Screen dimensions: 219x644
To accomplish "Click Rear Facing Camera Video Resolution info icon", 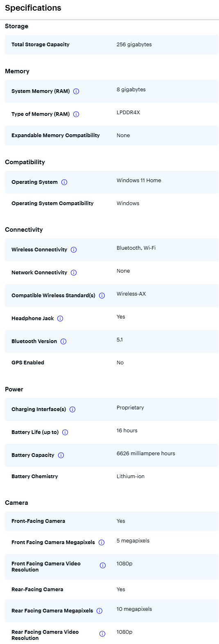I will pos(102,634).
